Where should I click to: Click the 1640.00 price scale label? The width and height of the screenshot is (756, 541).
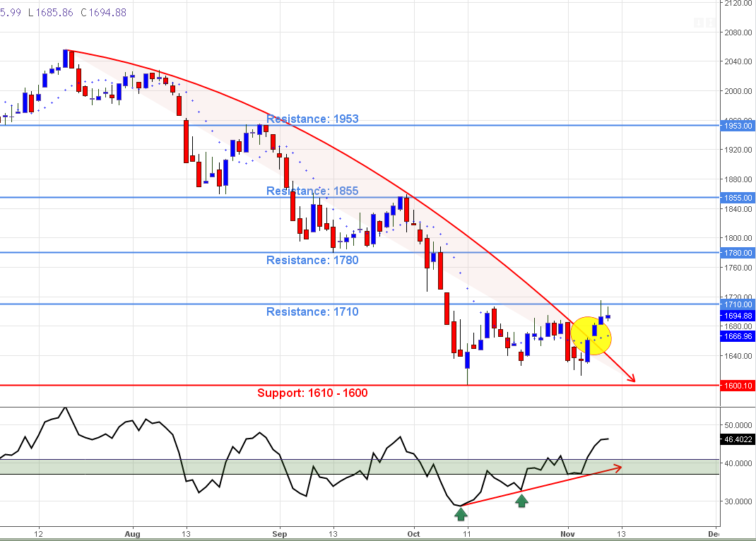tap(738, 356)
